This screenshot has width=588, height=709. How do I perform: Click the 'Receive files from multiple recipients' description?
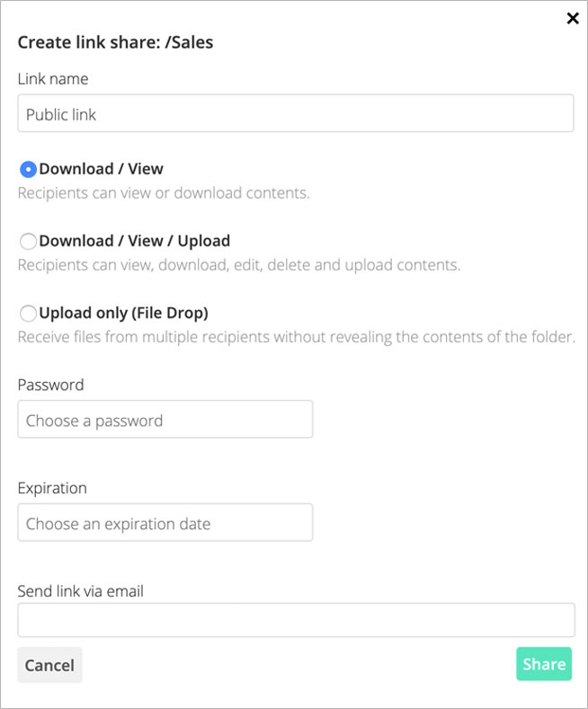[297, 337]
